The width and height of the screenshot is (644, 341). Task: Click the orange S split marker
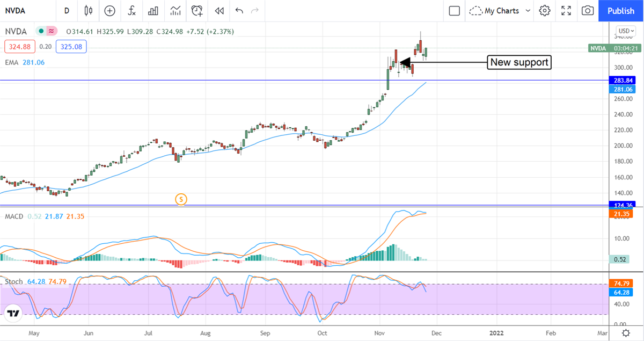[x=181, y=200]
